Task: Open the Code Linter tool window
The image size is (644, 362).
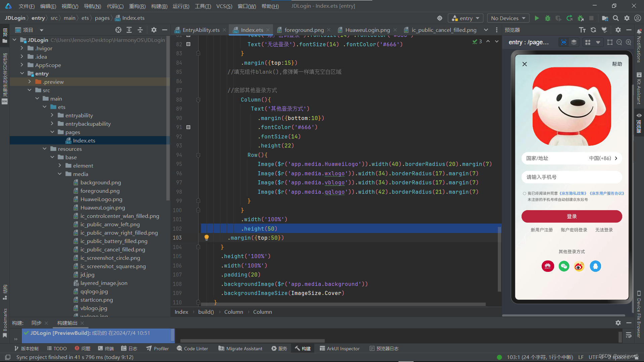Action: click(193, 349)
